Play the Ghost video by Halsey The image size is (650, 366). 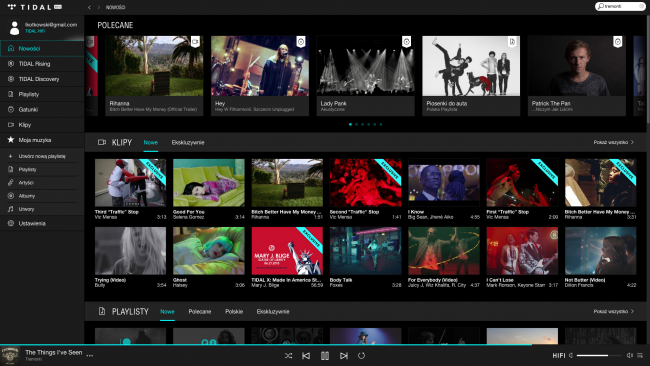point(209,251)
